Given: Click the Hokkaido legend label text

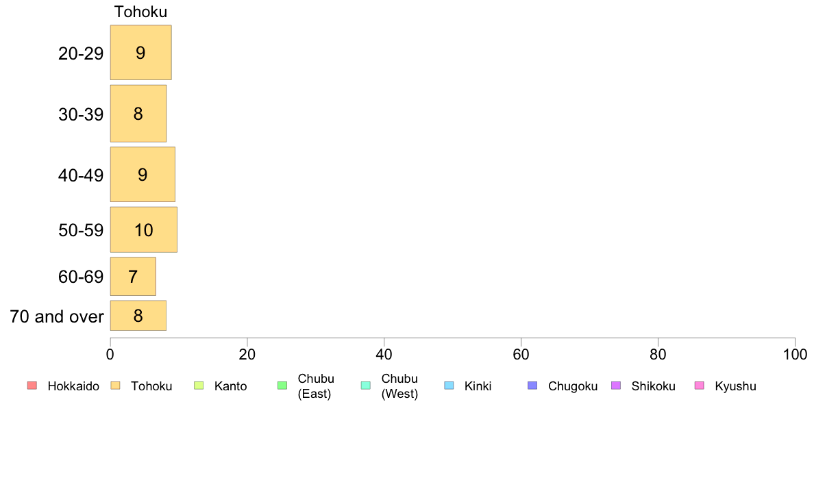Looking at the screenshot, I should coord(73,386).
